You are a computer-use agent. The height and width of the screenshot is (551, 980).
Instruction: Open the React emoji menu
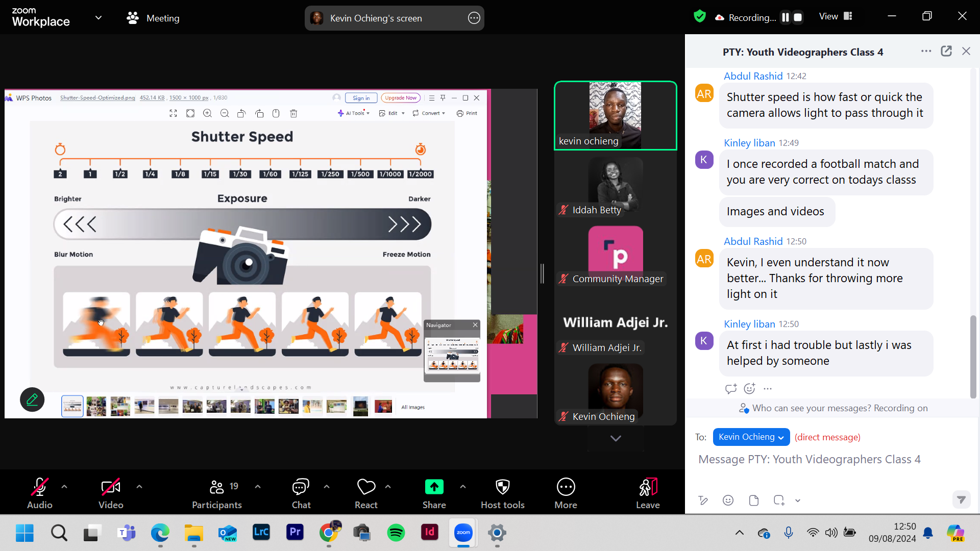click(366, 493)
